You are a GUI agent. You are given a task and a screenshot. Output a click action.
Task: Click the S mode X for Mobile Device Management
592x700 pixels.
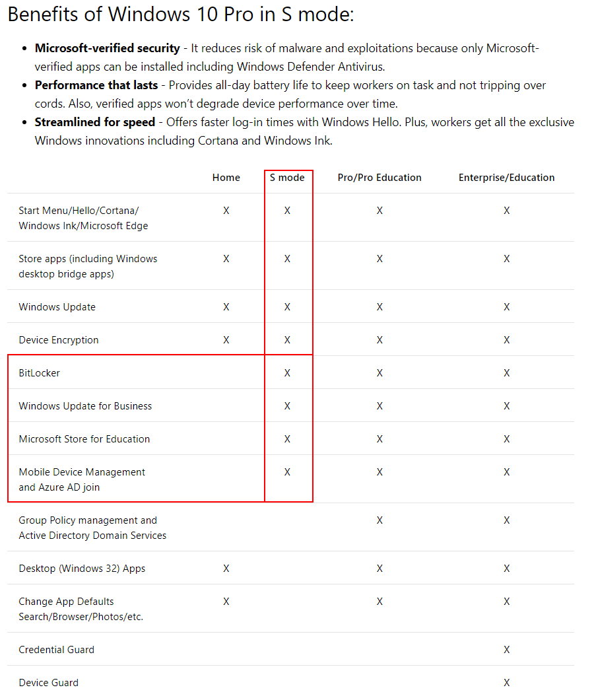(x=287, y=472)
